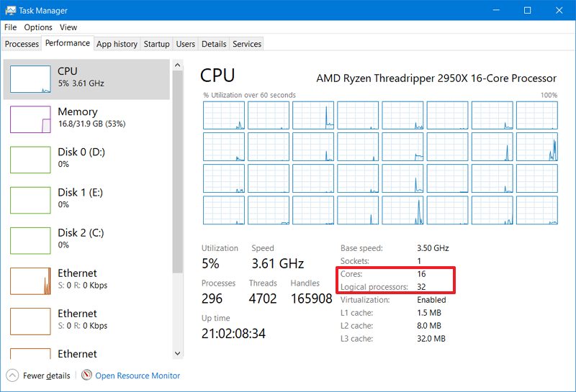Switch to the Details tab
The image size is (576, 392).
[214, 44]
